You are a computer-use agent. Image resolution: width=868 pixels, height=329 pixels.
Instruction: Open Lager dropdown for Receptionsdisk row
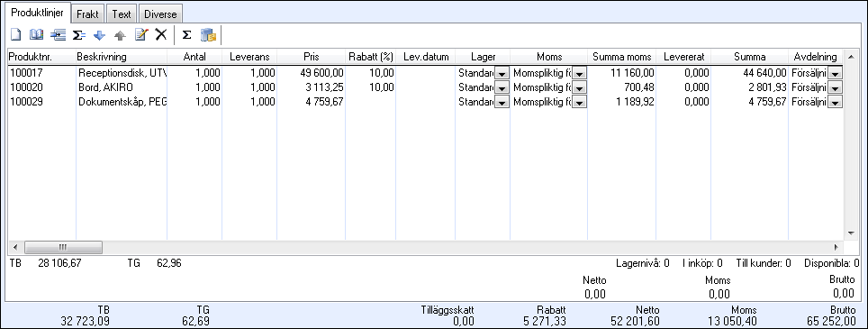click(502, 73)
